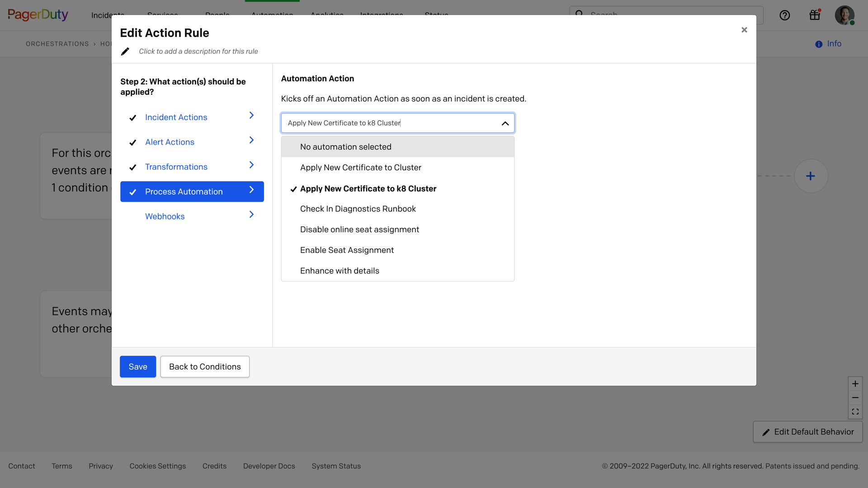The height and width of the screenshot is (488, 868).
Task: Expand the Transformations section chevron
Action: [x=251, y=165]
